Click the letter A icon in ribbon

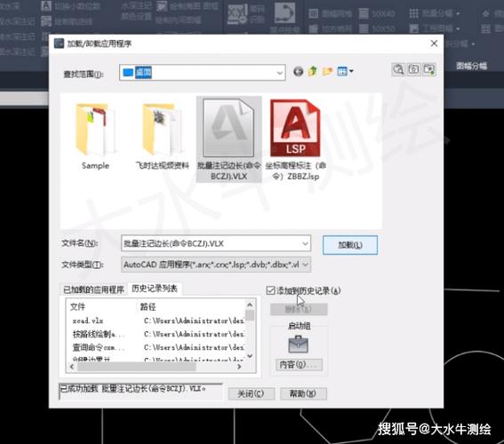tap(46, 6)
